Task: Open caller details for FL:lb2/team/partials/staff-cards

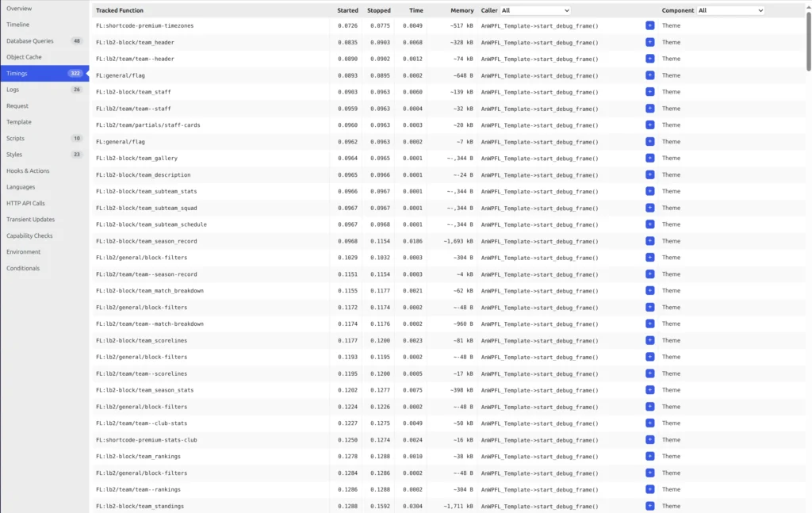Action: [649, 124]
